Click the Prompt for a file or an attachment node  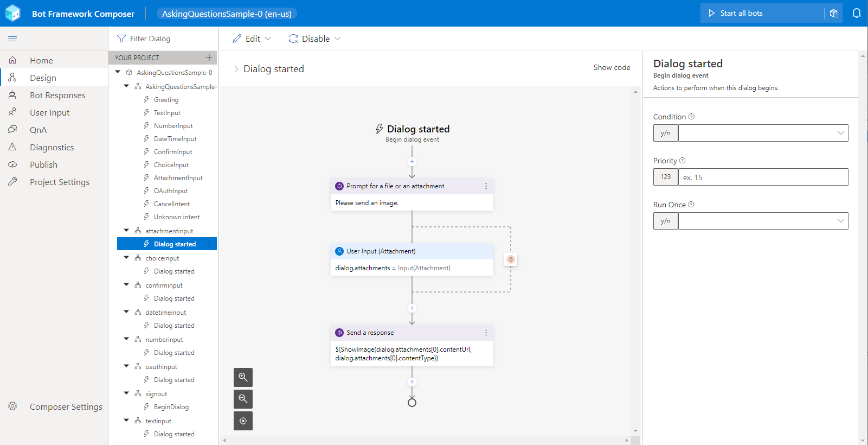point(412,194)
